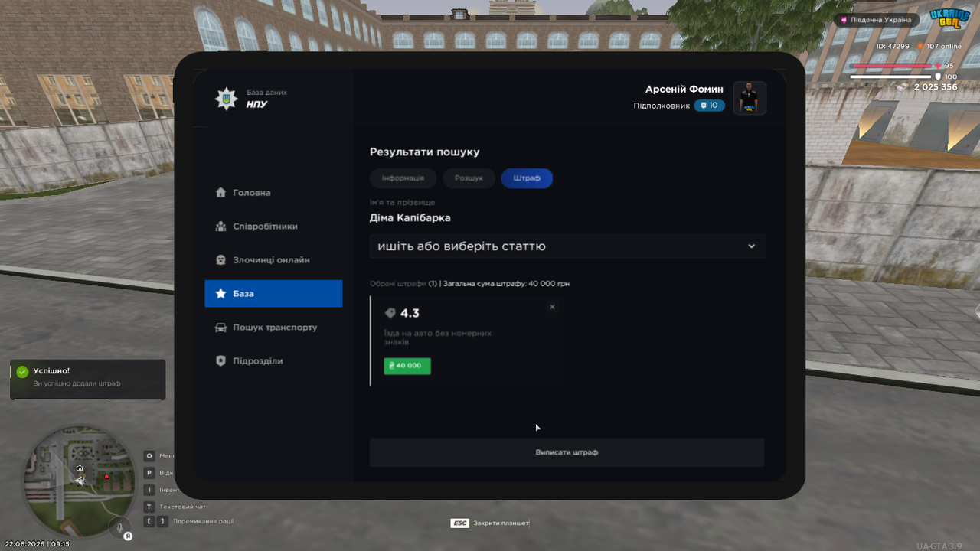
Task: Click the cash icon beside 2 025 356
Action: coord(903,87)
